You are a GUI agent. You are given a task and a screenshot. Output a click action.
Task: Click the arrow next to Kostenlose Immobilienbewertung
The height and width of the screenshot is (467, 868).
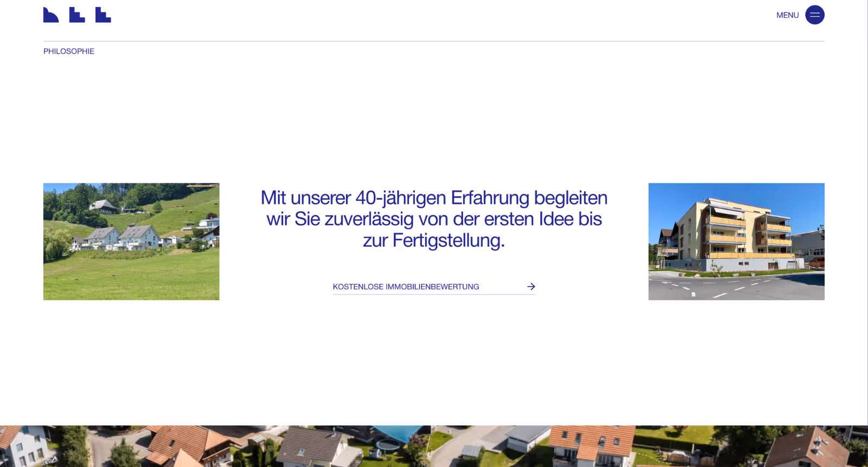pyautogui.click(x=531, y=286)
